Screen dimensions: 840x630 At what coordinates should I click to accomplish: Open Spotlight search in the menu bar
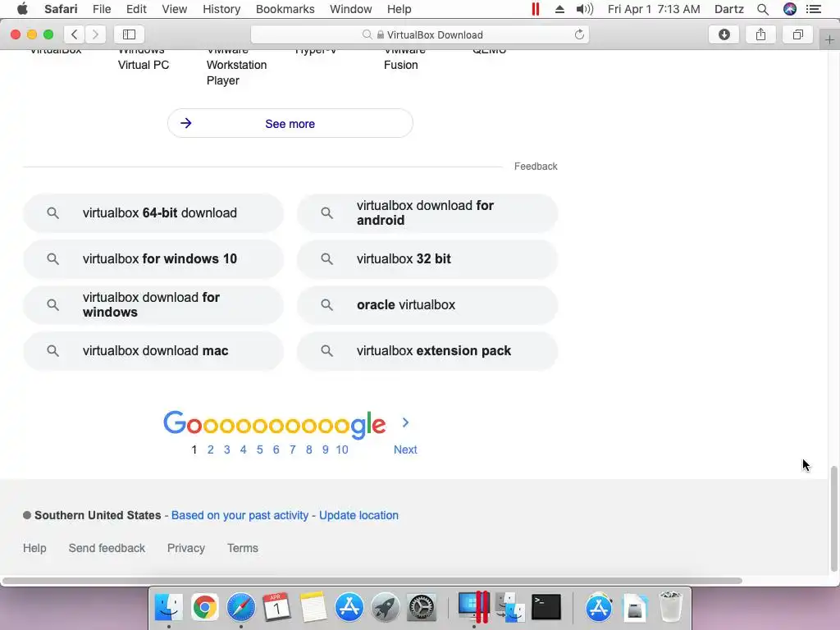(763, 9)
